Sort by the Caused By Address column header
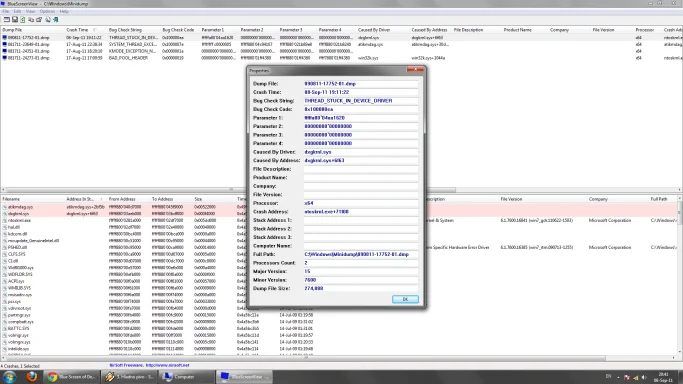The height and width of the screenshot is (384, 683). [430, 30]
